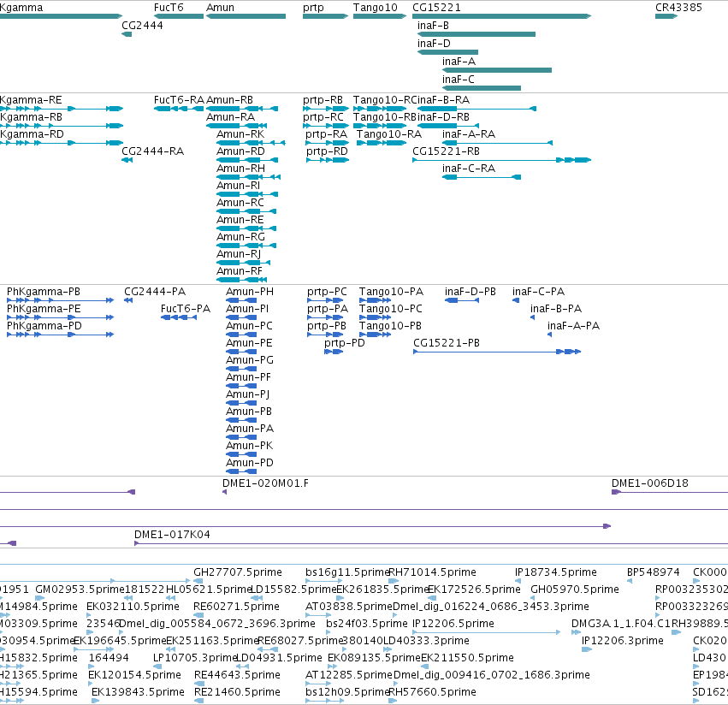The width and height of the screenshot is (728, 705).
Task: Click transcript prtp-RD label
Action: click(x=327, y=151)
